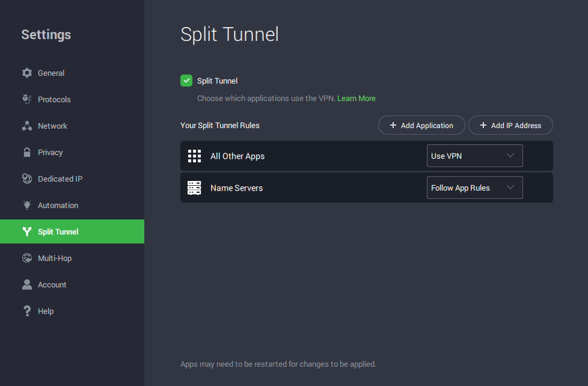Go to the Network settings tab
Image resolution: width=588 pixels, height=386 pixels.
click(x=52, y=126)
